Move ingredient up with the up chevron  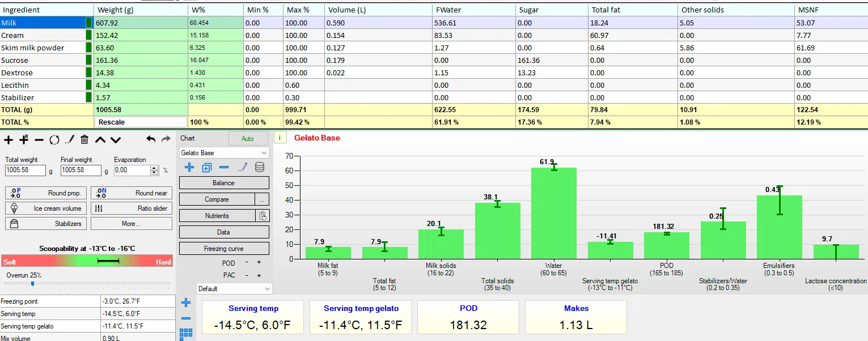[x=100, y=140]
